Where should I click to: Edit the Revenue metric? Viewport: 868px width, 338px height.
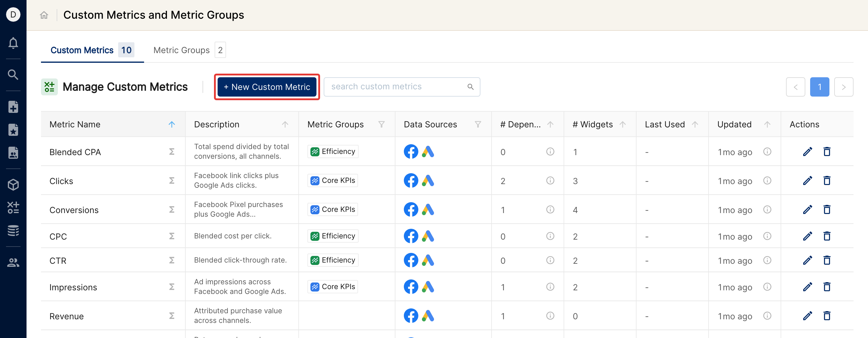807,316
